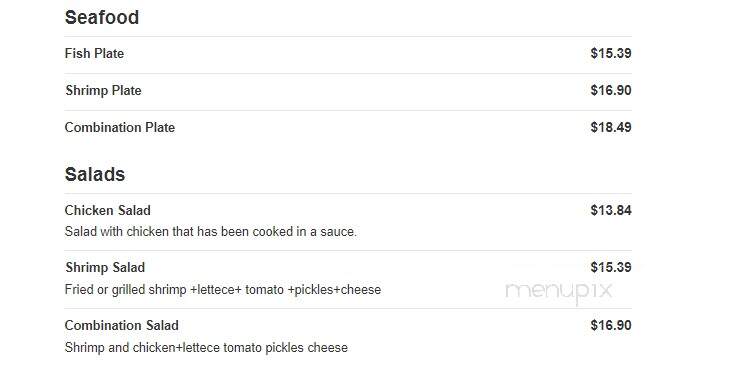Viewport: 738px width, 373px height.
Task: Select the Shrimp Salad item
Action: click(x=105, y=268)
